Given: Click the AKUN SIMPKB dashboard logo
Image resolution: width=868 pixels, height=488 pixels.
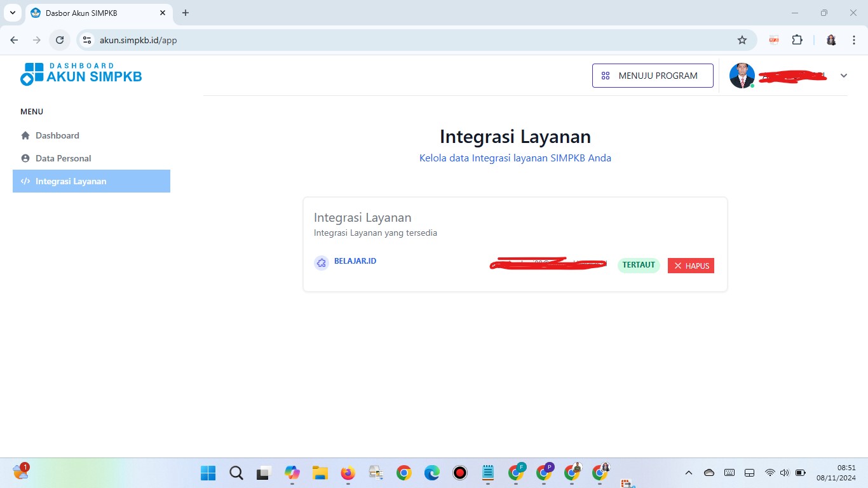Looking at the screenshot, I should pos(81,74).
